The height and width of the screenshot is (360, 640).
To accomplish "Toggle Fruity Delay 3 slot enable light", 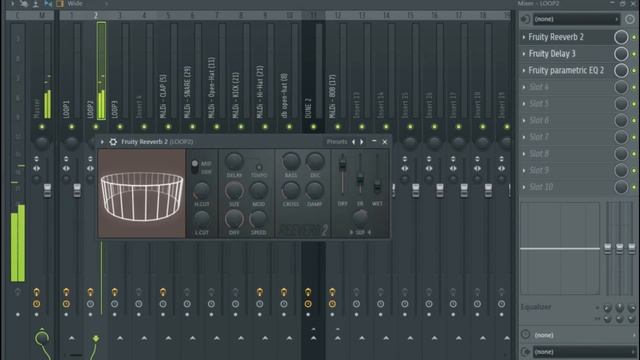I will click(634, 54).
